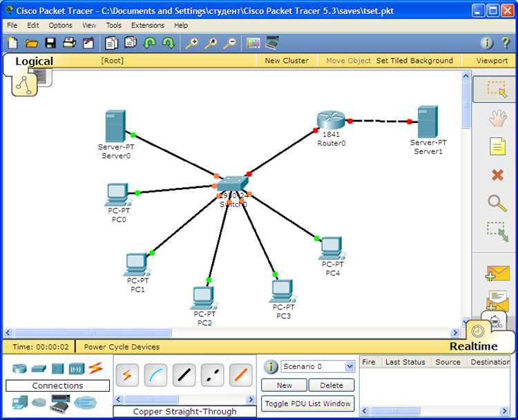518x420 pixels.
Task: Select the End Devices category
Action: point(20,403)
